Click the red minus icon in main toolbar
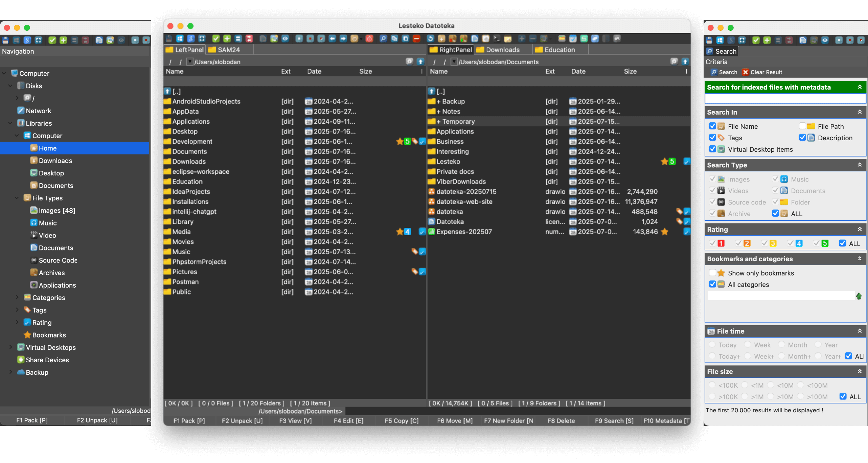This screenshot has width=868, height=463. tap(416, 39)
